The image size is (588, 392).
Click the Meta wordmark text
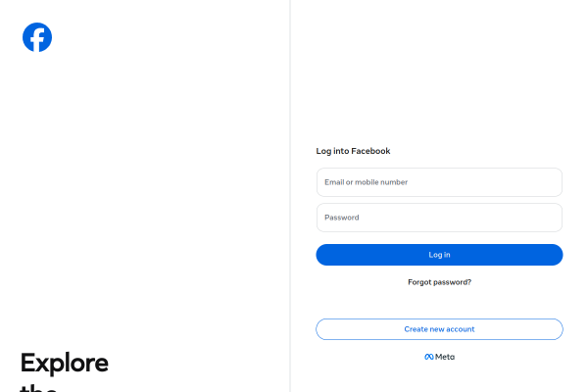[445, 357]
